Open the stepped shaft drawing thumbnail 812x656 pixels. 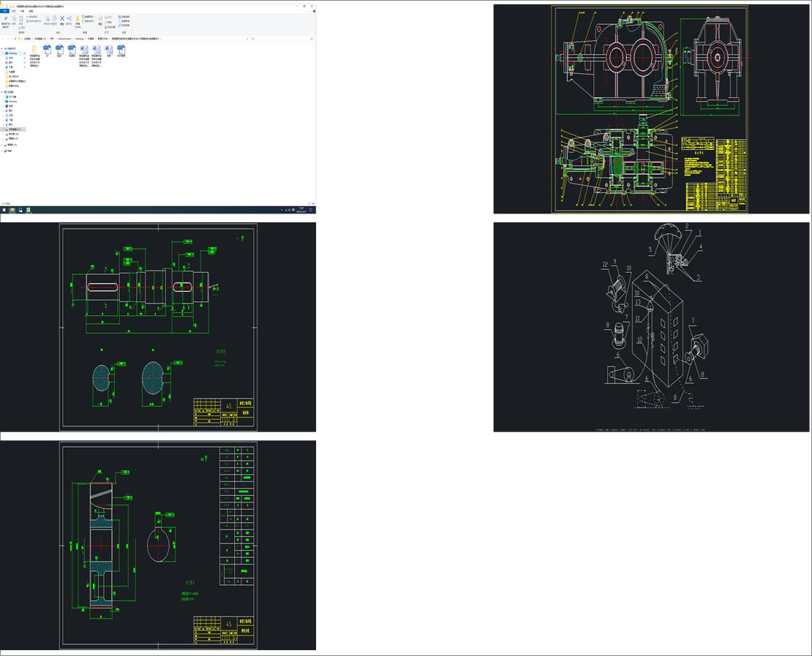158,327
